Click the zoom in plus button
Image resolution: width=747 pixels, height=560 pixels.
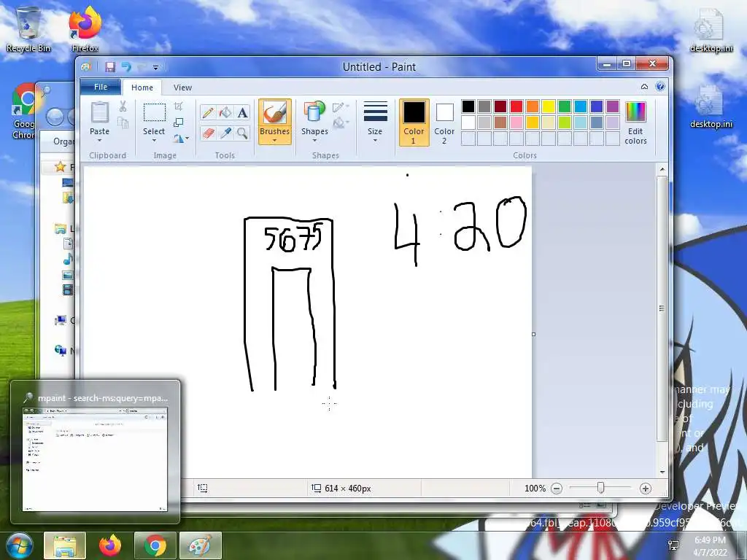645,488
